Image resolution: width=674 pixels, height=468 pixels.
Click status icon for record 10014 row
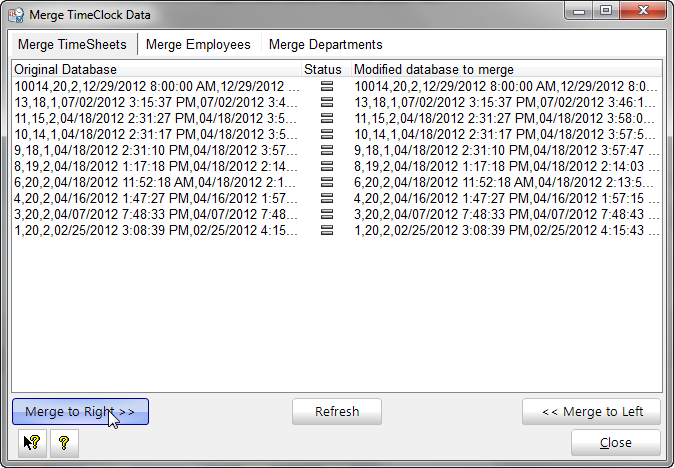point(326,87)
